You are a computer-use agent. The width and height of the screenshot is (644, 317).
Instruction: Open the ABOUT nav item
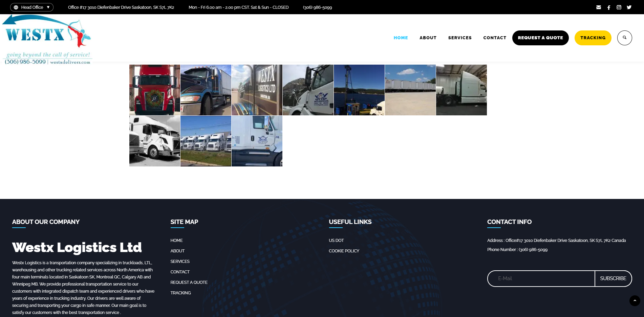(428, 38)
